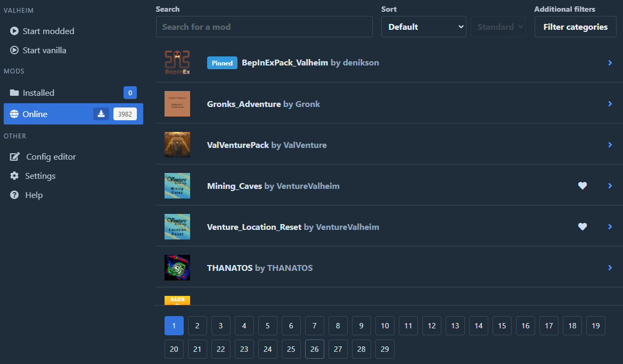Click the 3982 online mods count badge
623x364 pixels.
(x=125, y=114)
